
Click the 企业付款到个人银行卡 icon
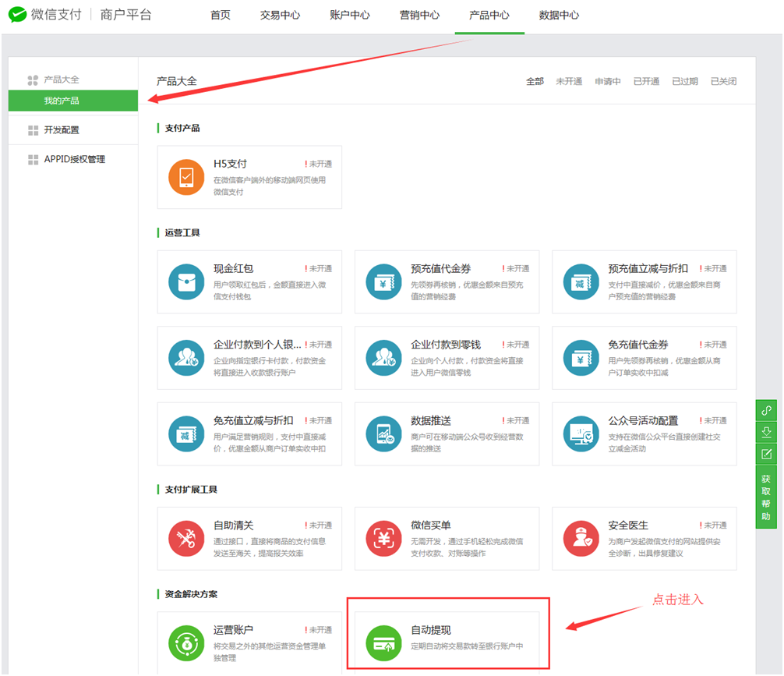click(186, 358)
